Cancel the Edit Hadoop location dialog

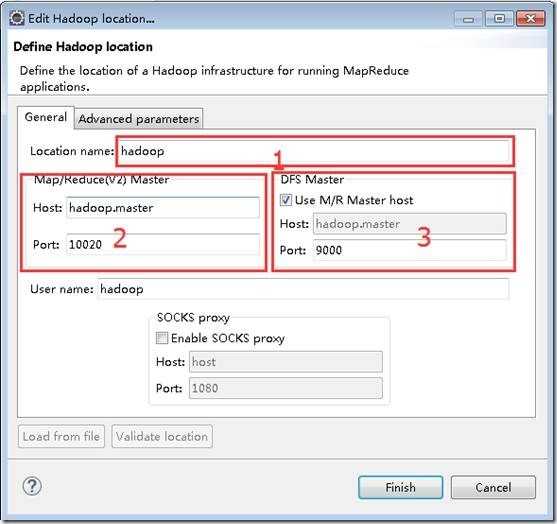coord(493,487)
